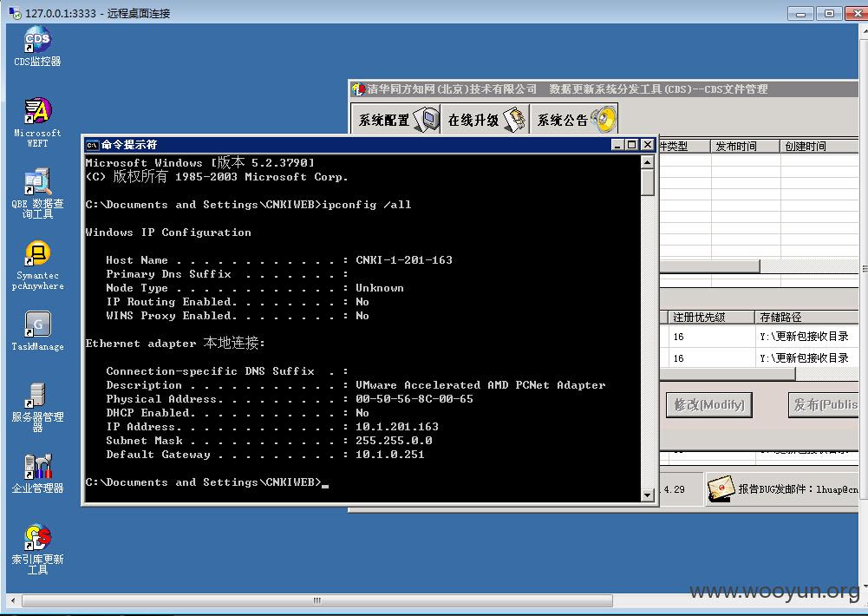Viewport: 868px width, 616px height.
Task: Click the Host Name CNKI-1-201-163 text
Action: (404, 259)
